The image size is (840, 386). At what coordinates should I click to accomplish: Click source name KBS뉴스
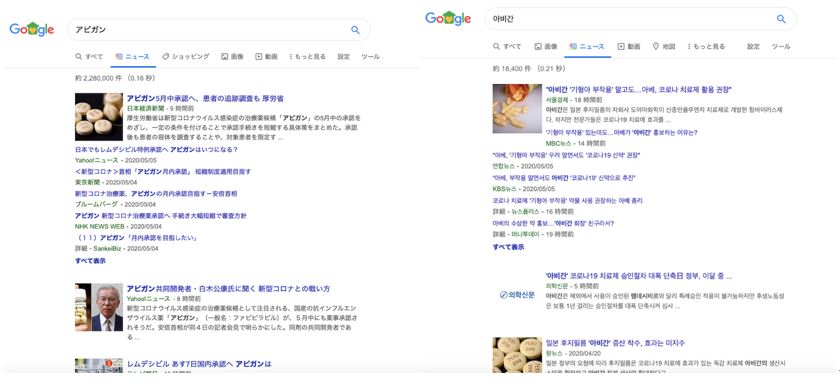tap(505, 189)
